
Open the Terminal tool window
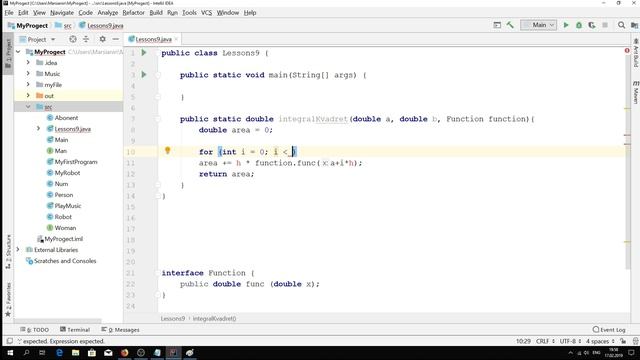(x=75, y=330)
